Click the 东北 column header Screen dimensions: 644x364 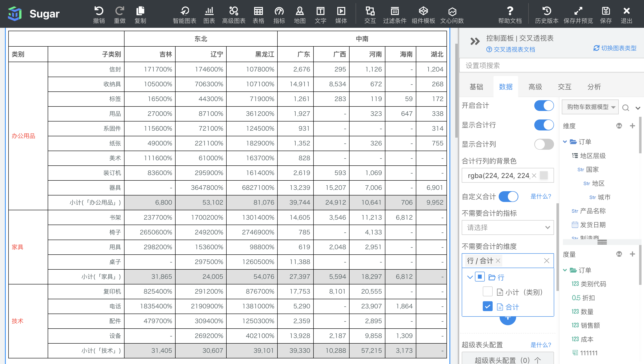(x=201, y=39)
